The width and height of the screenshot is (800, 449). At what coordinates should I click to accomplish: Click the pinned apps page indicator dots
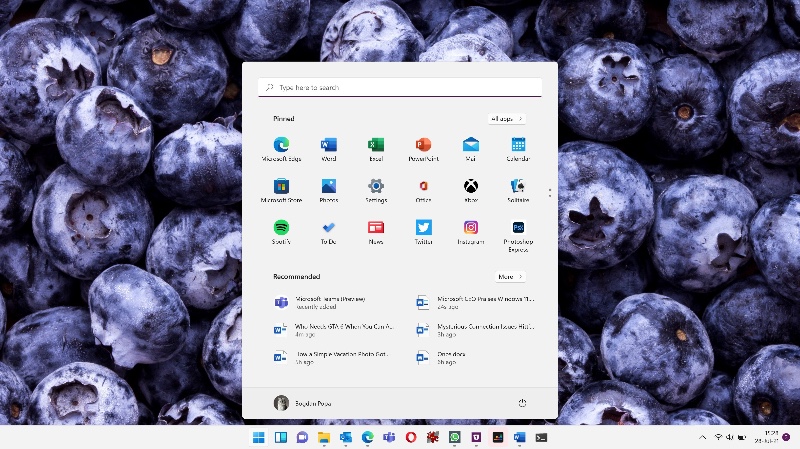coord(549,189)
